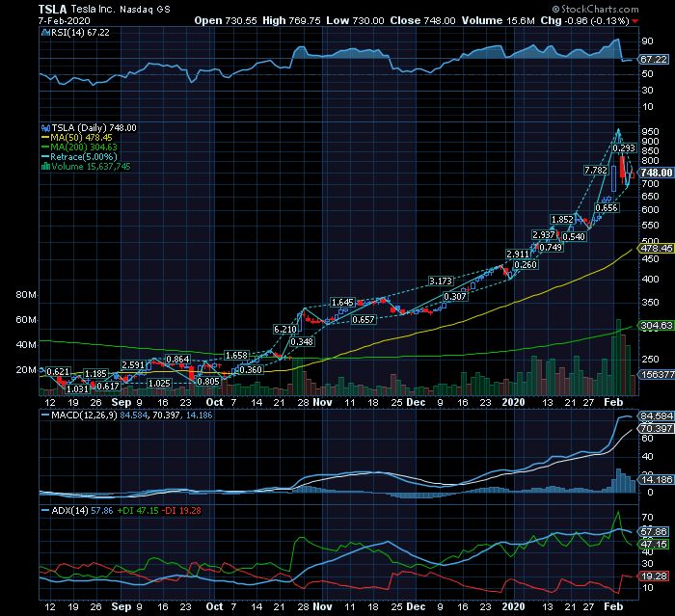This screenshot has width=675, height=616.
Task: Click the 0.657 retracement label
Action: (364, 320)
